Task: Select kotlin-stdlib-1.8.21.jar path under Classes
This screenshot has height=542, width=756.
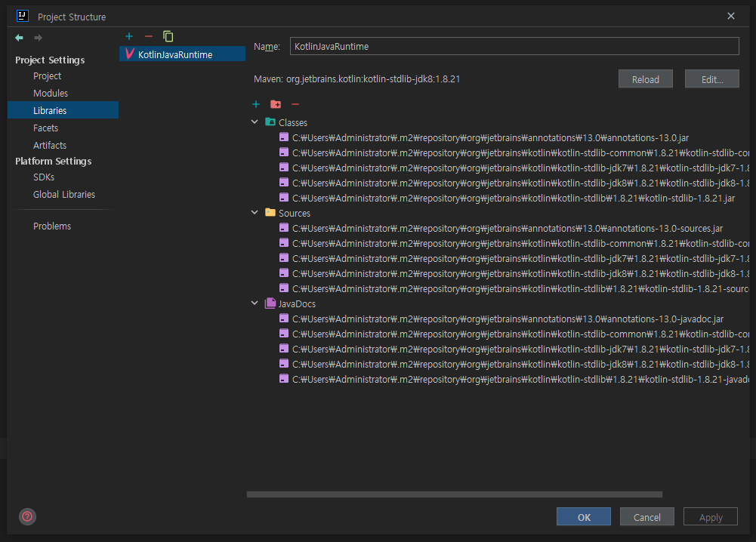Action: (514, 198)
